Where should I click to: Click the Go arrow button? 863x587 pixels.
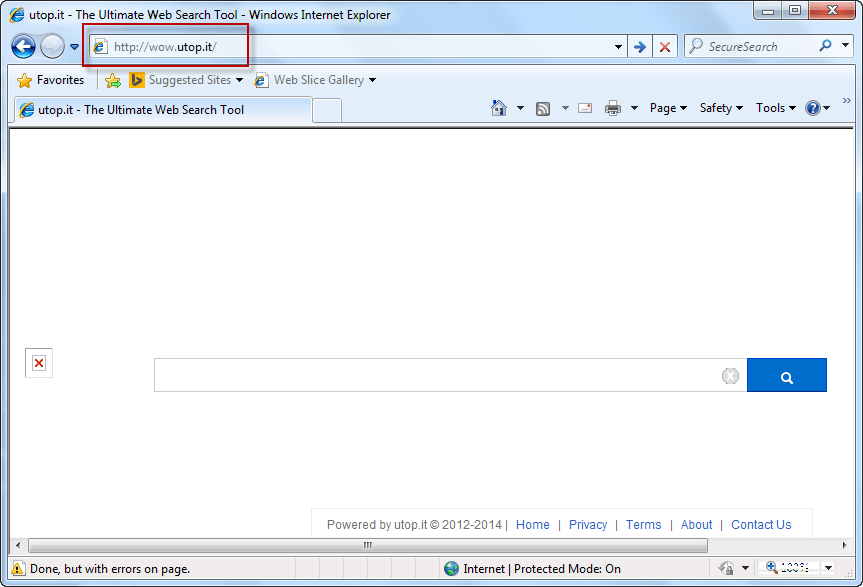[640, 47]
